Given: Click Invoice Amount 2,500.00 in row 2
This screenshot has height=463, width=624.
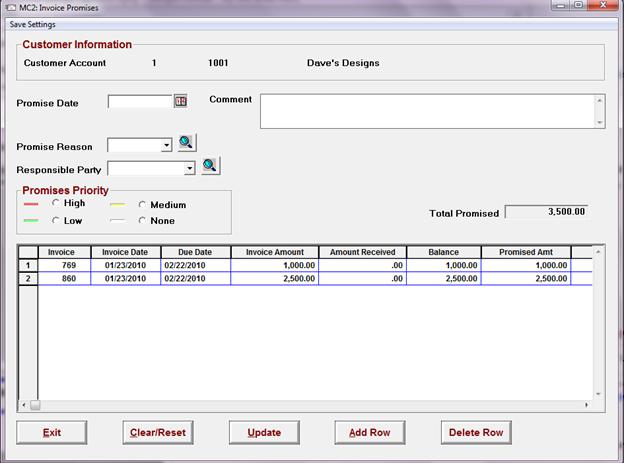Looking at the screenshot, I should (x=275, y=278).
